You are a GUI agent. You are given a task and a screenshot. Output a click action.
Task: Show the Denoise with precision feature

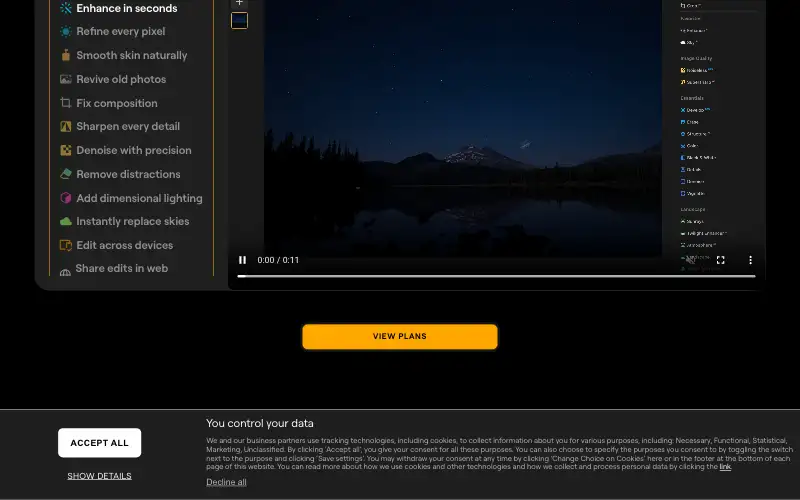tap(126, 151)
